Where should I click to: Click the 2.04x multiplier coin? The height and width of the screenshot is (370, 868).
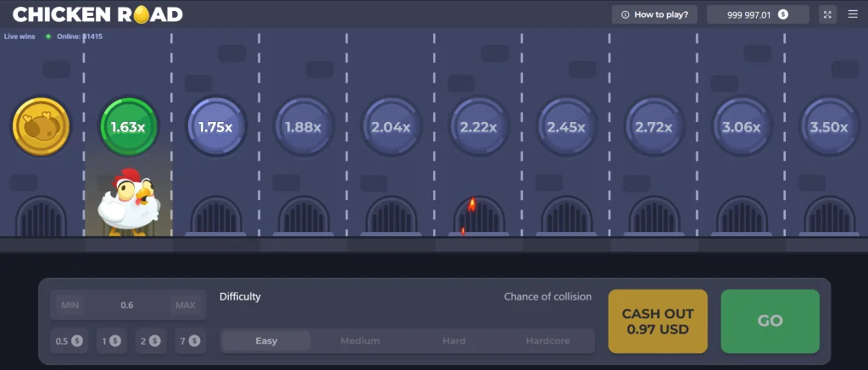point(390,127)
